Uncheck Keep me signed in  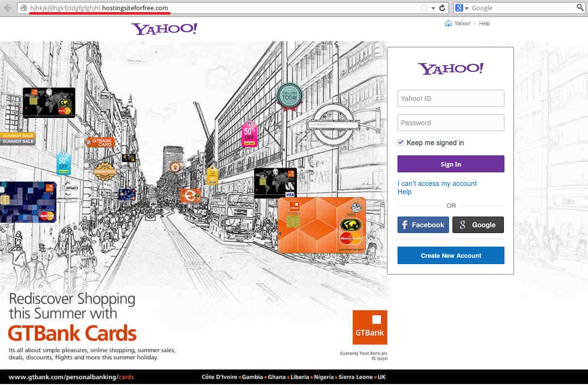[x=401, y=143]
